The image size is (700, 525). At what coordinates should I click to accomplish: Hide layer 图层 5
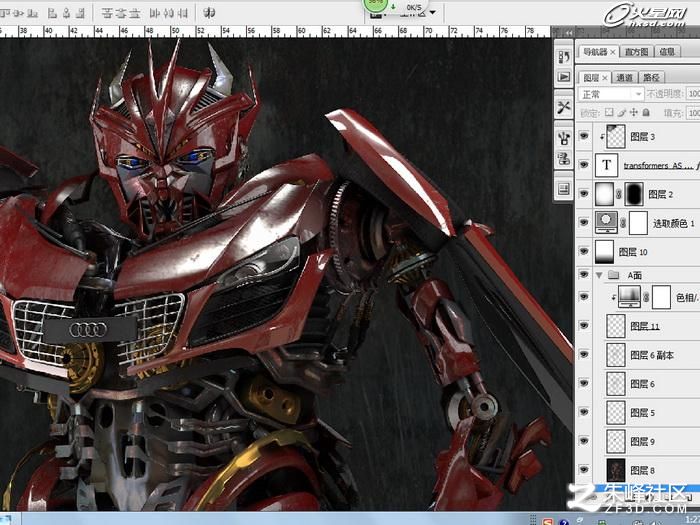click(x=584, y=412)
